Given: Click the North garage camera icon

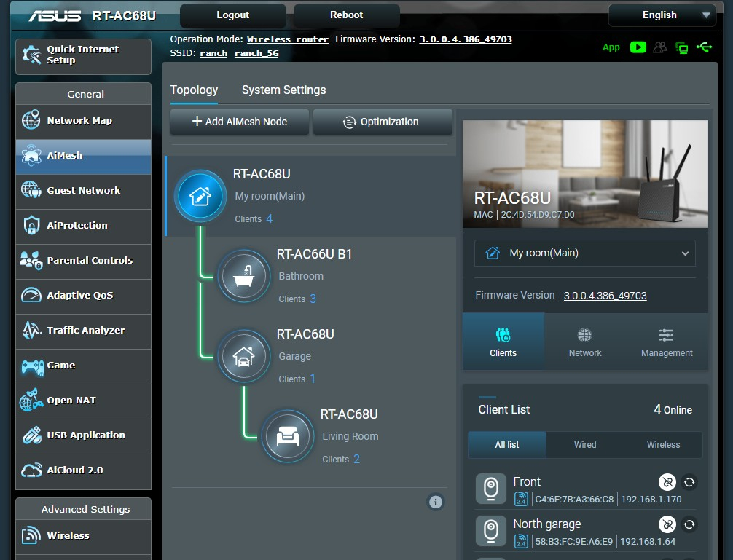Looking at the screenshot, I should (491, 532).
